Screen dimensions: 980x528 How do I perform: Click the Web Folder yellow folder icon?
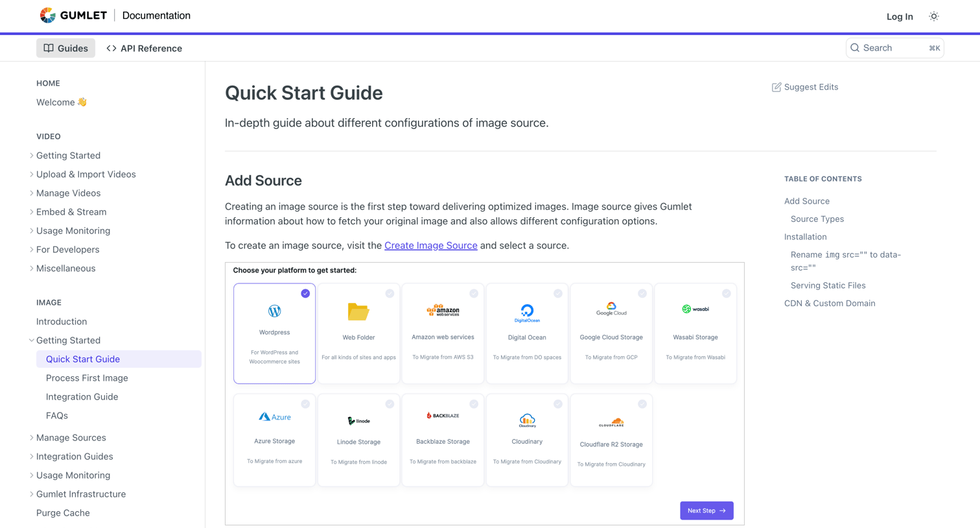click(x=358, y=312)
